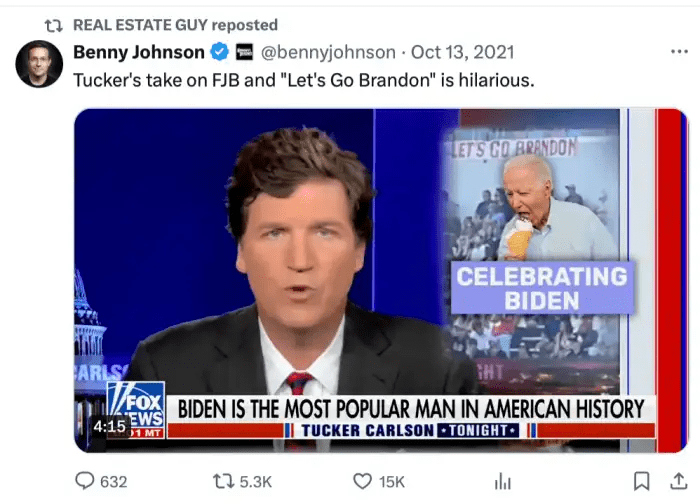This screenshot has height=504, width=700.
Task: Click the repost arrows icon below video
Action: pos(224,481)
